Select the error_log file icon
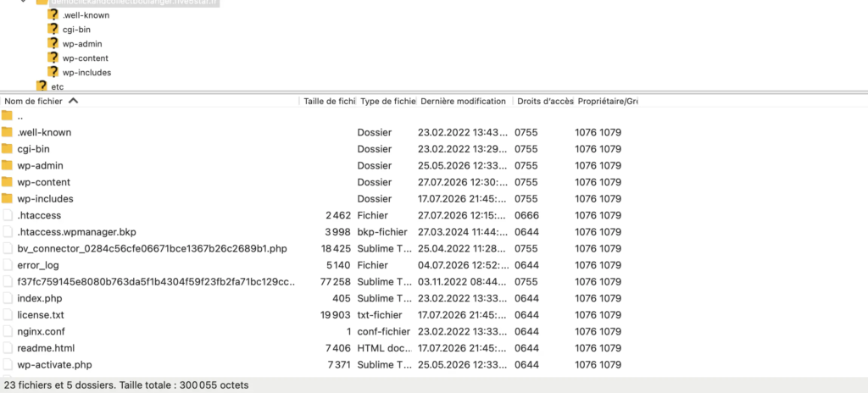 point(7,265)
